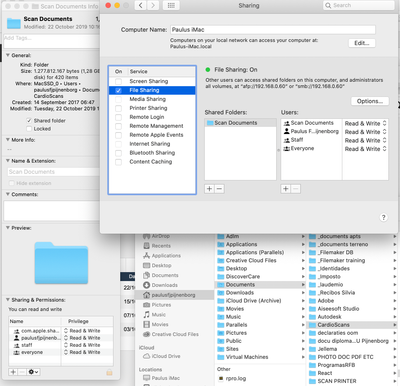Collapse Sharing & Permissions section
Image resolution: width=400 pixels, height=386 pixels.
[8, 300]
